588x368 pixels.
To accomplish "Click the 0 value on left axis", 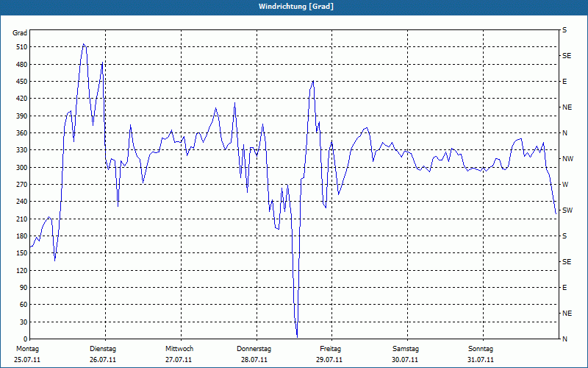I will pos(25,339).
